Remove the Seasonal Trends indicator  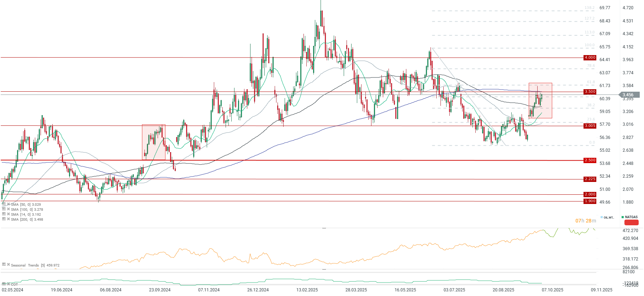[8, 265]
